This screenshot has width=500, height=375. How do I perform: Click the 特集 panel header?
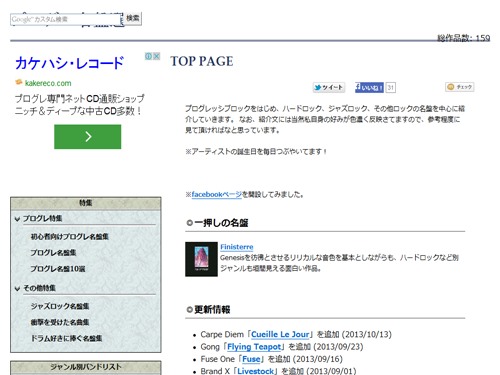tap(86, 203)
